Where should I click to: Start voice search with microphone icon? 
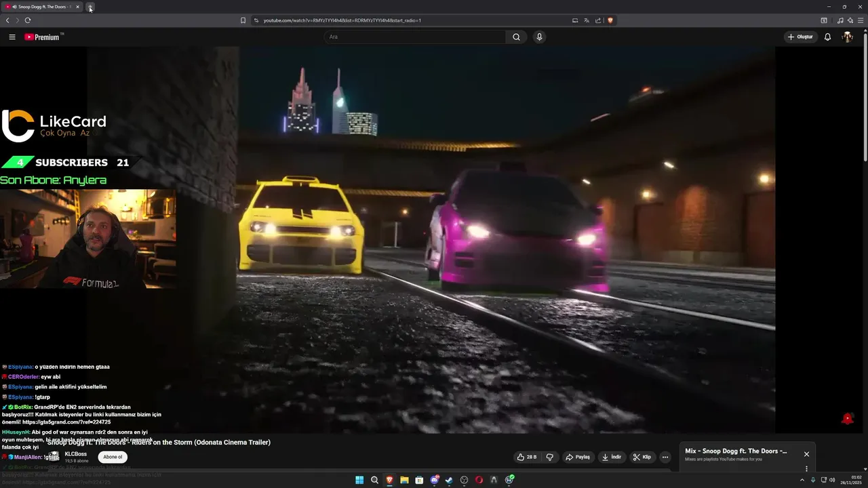pos(539,37)
